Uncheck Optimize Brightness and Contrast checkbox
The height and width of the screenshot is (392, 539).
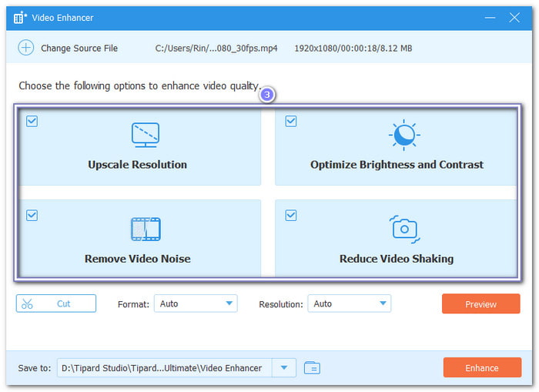[x=291, y=121]
